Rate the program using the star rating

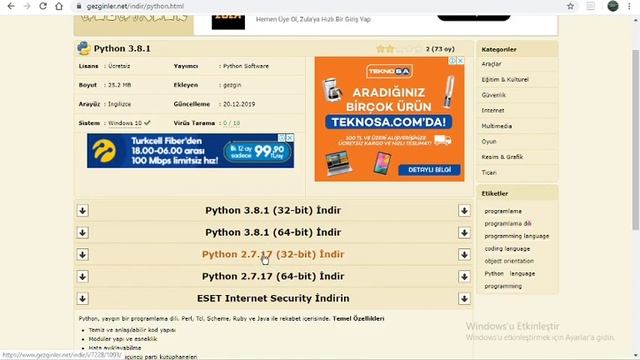(399, 49)
